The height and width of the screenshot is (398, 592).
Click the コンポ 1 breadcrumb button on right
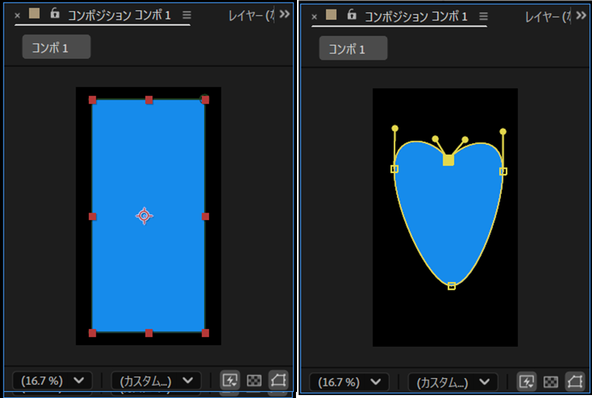point(353,48)
